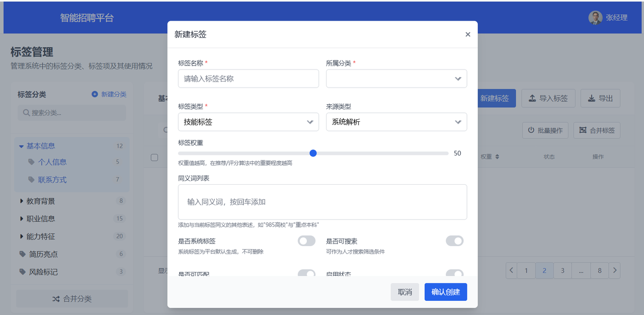The height and width of the screenshot is (315, 644).
Task: Click the 标签权重 slider handle
Action: (x=313, y=153)
